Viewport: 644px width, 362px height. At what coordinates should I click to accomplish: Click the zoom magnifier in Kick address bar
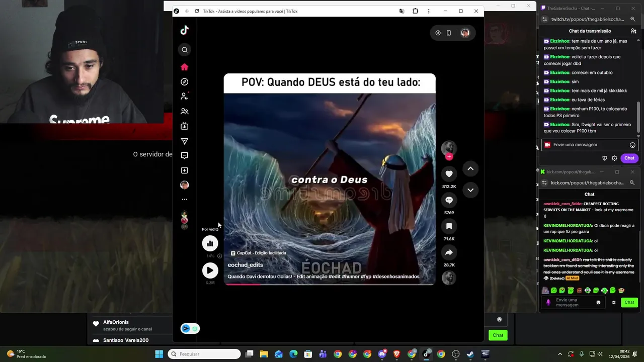(632, 183)
